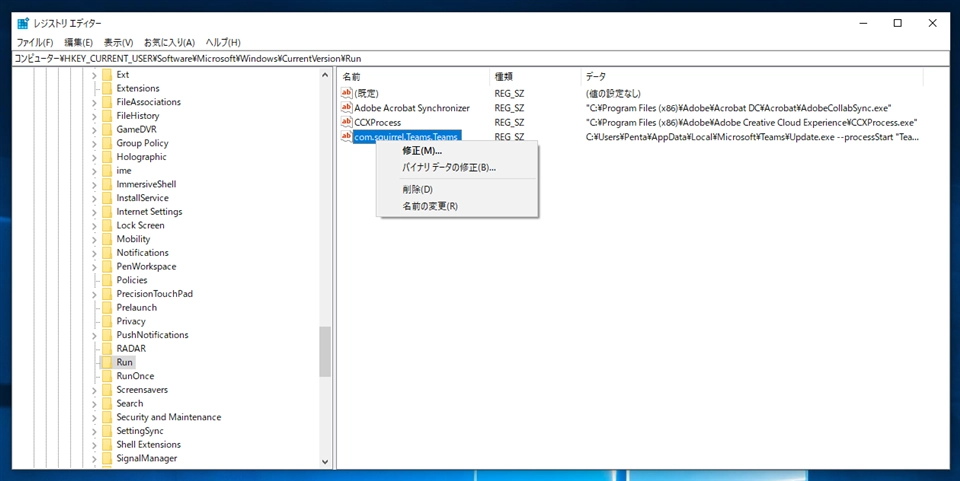Open the ファイル(F) menu
Image resolution: width=960 pixels, height=481 pixels.
(35, 42)
